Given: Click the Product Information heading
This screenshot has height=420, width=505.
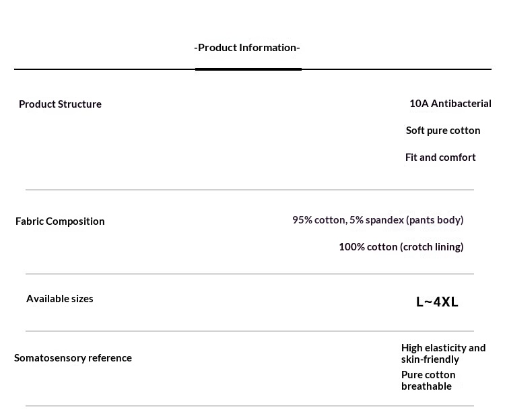Looking at the screenshot, I should click(247, 48).
